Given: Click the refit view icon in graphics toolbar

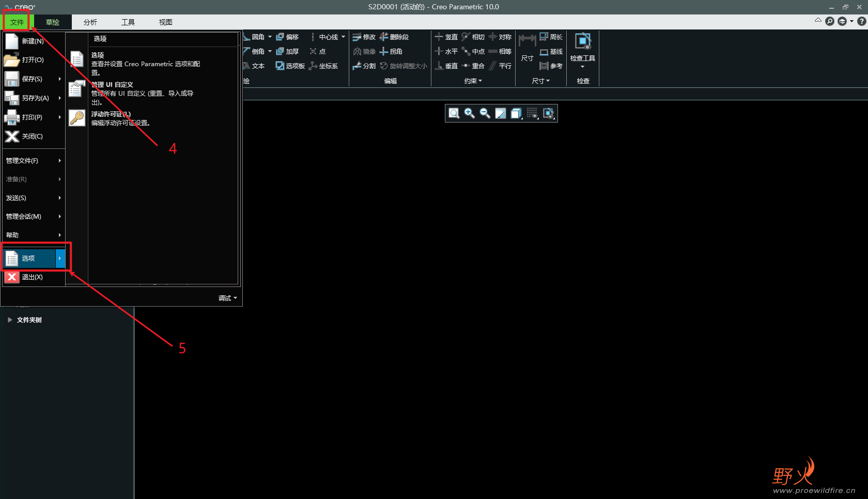Looking at the screenshot, I should [x=454, y=113].
